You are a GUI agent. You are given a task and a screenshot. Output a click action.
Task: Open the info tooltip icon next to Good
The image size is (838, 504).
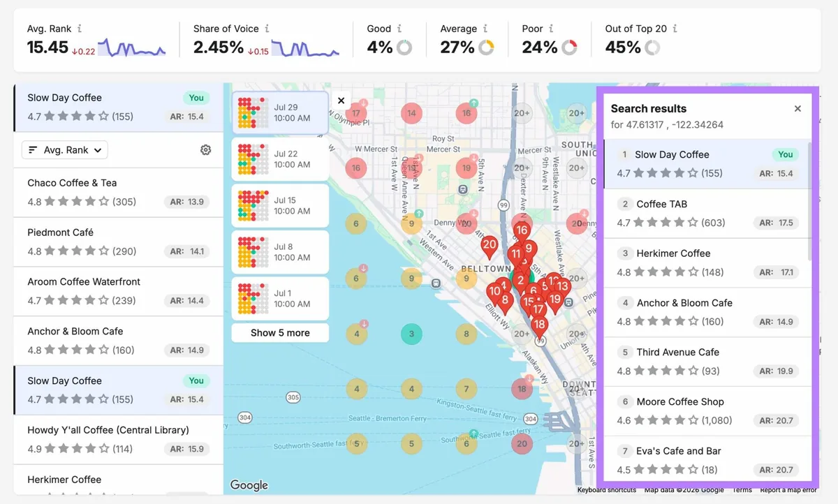[x=399, y=29]
